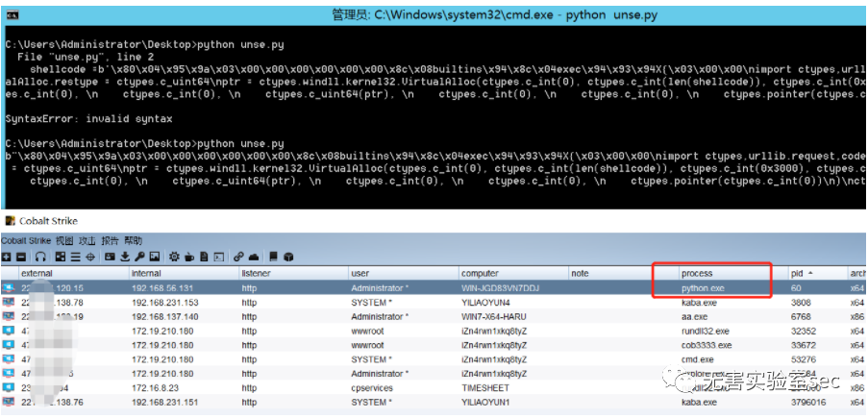Screen dimensions: 868x419
Task: Sort sessions by the arch column header
Action: tap(857, 274)
